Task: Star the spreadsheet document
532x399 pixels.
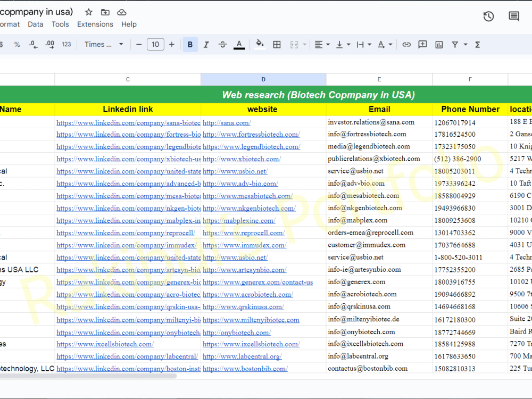Action: [88, 12]
